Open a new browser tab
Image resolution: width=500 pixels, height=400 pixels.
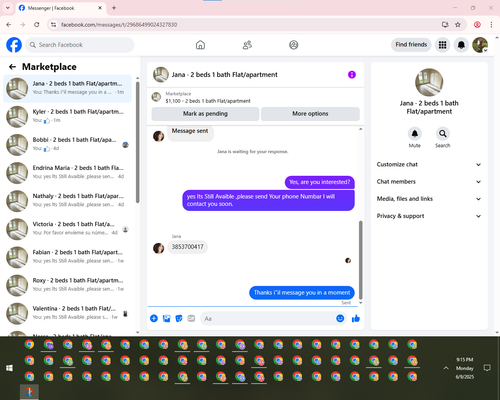[x=114, y=8]
